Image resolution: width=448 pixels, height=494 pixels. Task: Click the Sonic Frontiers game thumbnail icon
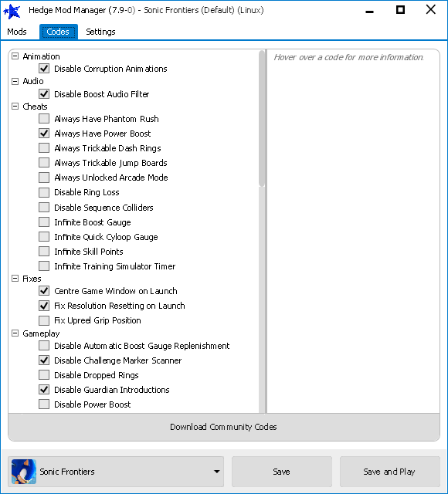pyautogui.click(x=24, y=472)
